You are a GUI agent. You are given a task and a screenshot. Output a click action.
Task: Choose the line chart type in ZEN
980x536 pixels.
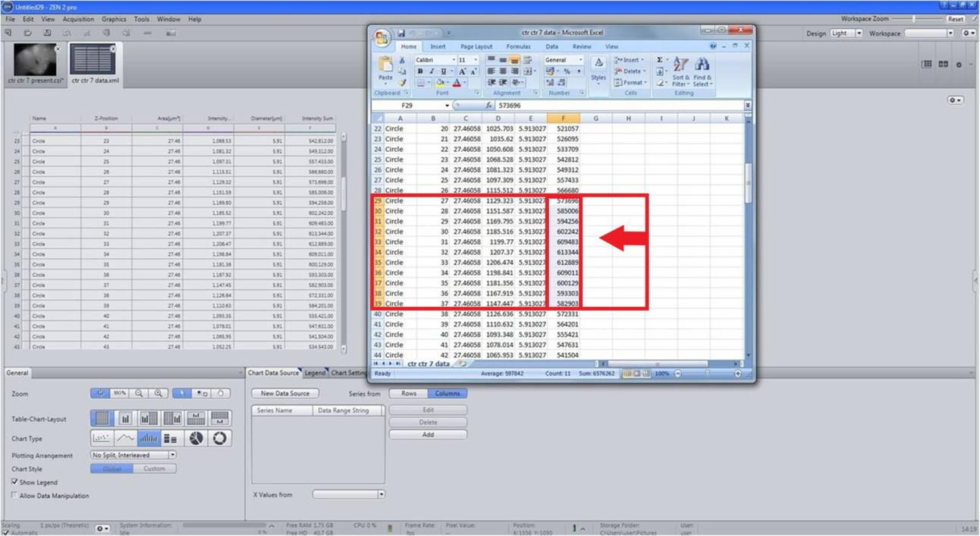coord(125,439)
